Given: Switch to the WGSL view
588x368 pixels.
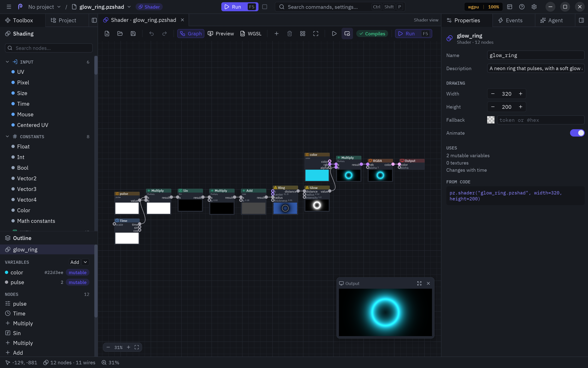Looking at the screenshot, I should [x=251, y=34].
